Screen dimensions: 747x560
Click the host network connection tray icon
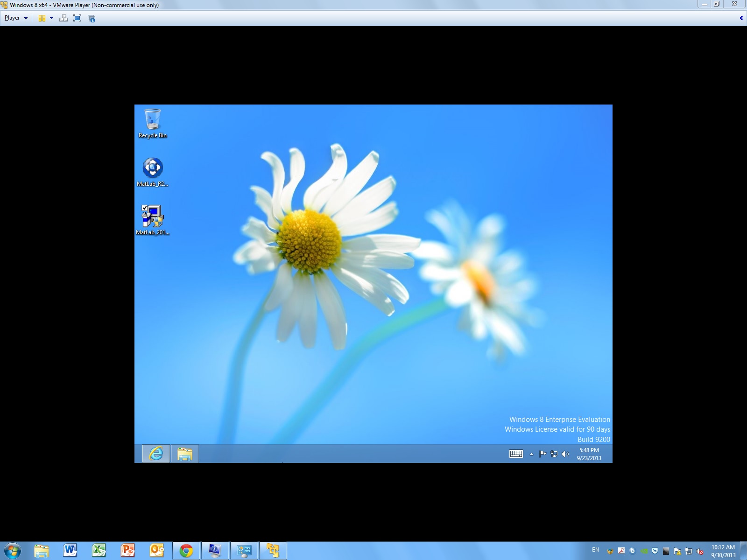(689, 551)
